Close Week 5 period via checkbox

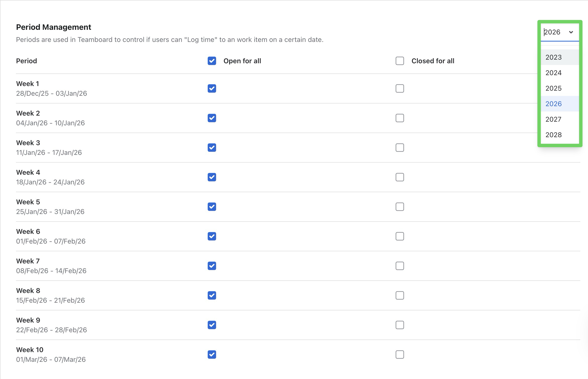(400, 206)
